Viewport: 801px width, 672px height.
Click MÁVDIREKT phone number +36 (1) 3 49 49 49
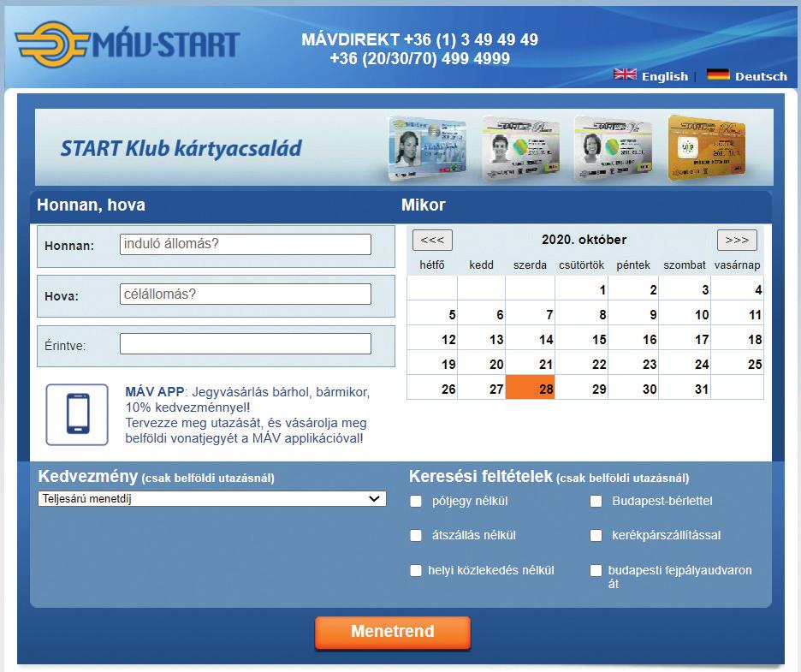click(420, 39)
